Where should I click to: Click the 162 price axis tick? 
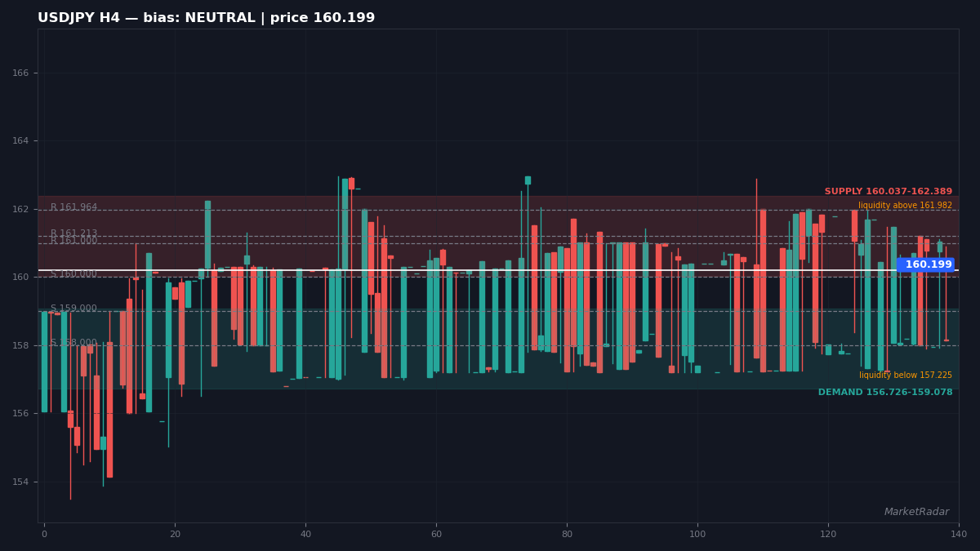click(x=20, y=210)
